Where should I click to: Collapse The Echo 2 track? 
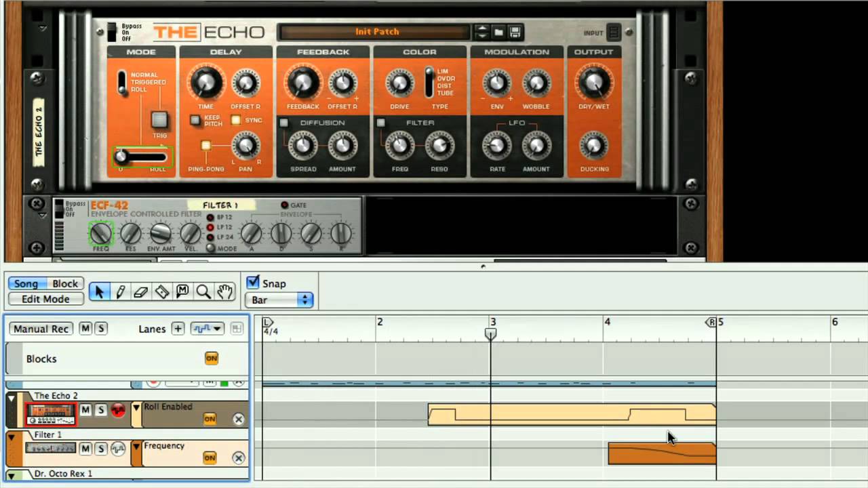[x=12, y=400]
